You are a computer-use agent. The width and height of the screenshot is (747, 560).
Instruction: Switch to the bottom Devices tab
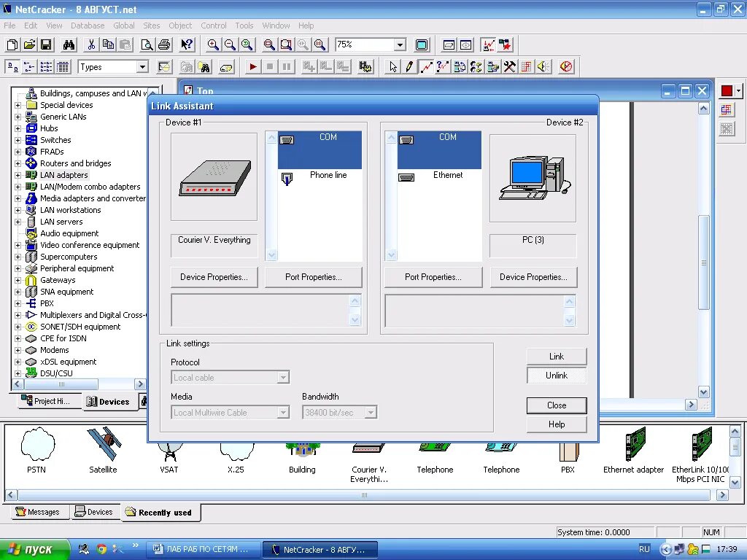coord(95,512)
